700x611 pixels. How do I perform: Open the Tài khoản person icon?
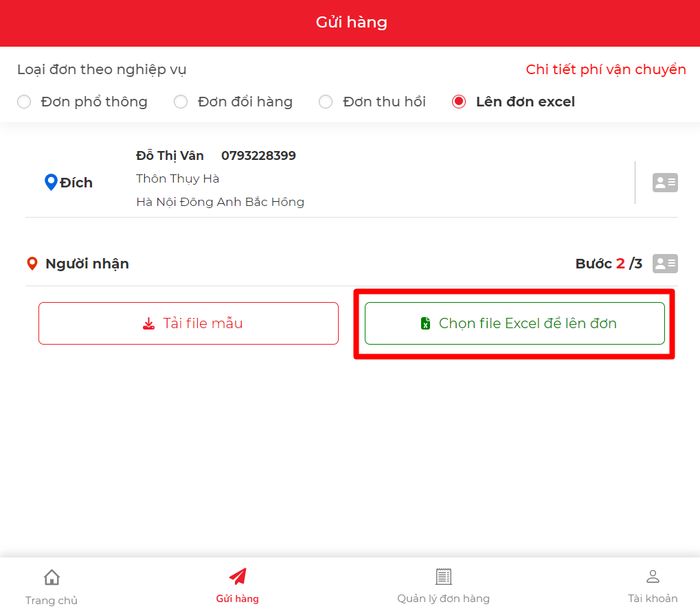[x=653, y=577]
